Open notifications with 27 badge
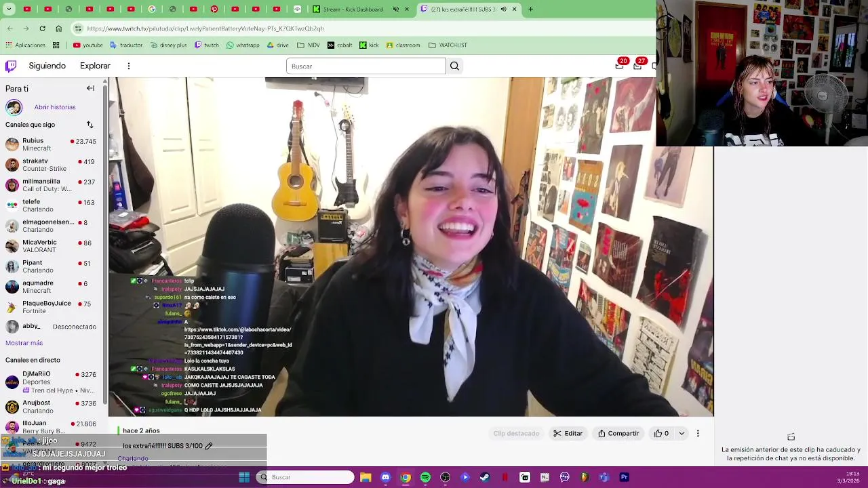This screenshot has width=868, height=488. (638, 66)
